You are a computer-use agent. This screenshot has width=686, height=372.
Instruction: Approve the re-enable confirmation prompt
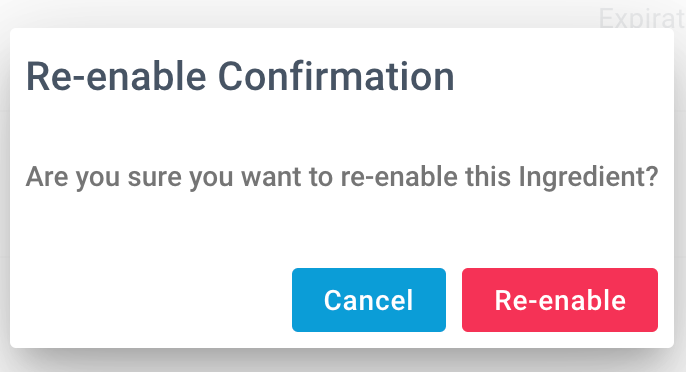(x=560, y=300)
